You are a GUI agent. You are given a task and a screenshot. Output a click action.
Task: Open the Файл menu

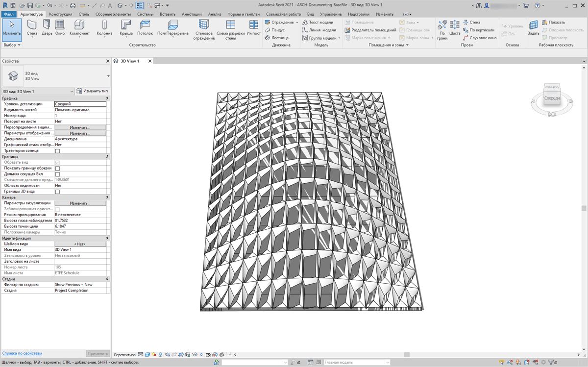point(8,14)
